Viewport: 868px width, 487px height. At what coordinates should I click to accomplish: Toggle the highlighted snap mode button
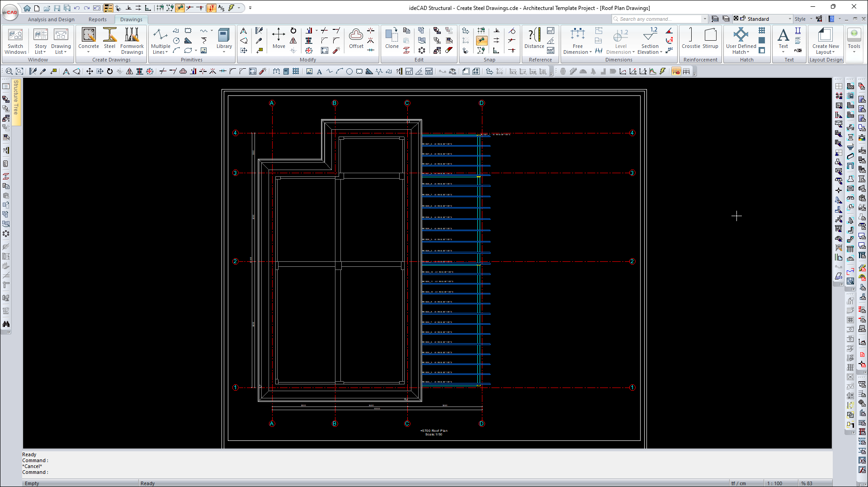pyautogui.click(x=481, y=41)
